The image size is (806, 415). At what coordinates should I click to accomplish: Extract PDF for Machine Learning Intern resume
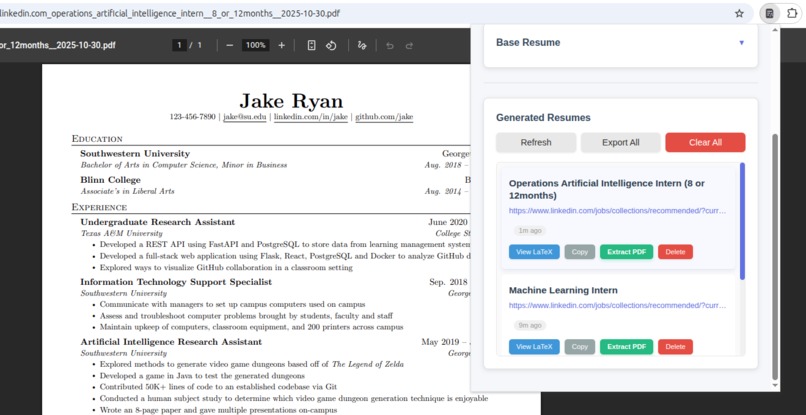[x=627, y=347]
